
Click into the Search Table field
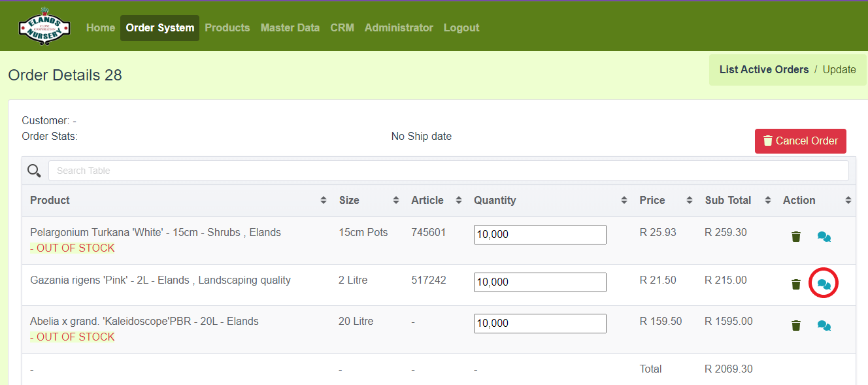click(x=448, y=171)
